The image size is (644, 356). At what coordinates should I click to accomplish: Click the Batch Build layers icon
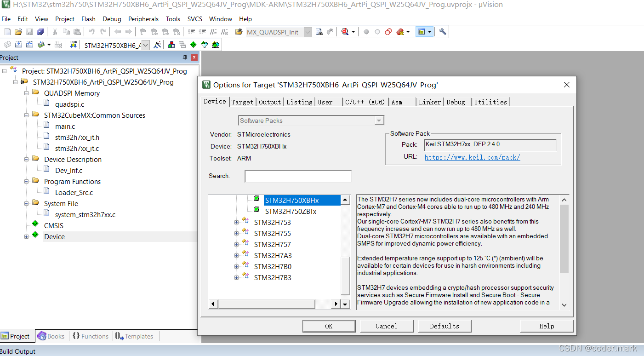tap(41, 45)
